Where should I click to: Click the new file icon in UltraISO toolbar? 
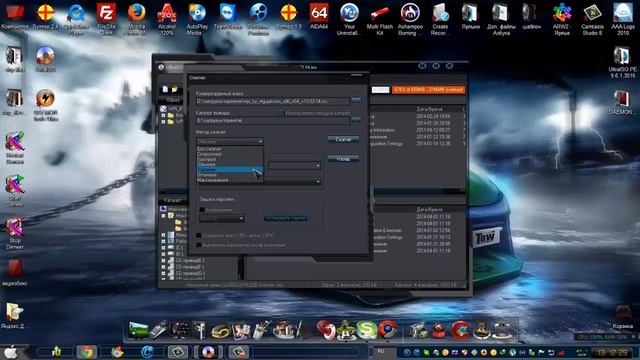click(165, 89)
